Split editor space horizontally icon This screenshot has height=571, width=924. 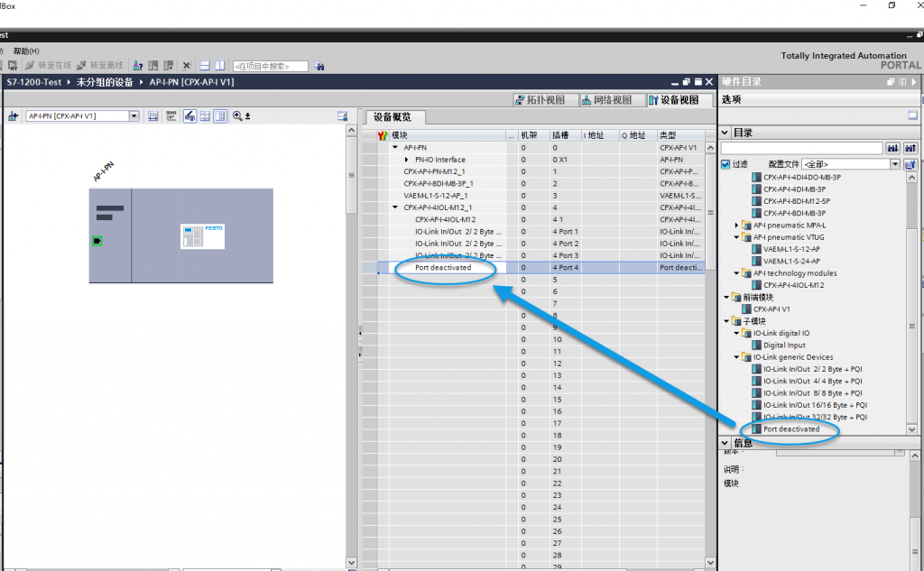[205, 66]
